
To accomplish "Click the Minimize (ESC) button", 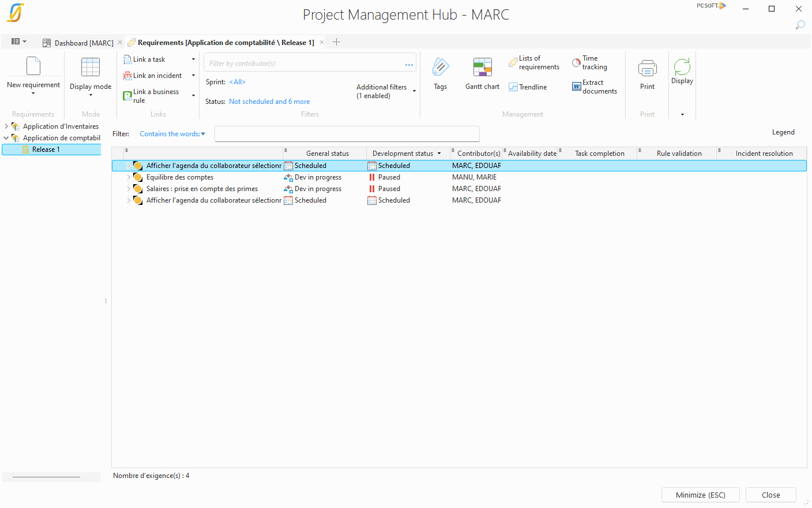I will (x=701, y=495).
